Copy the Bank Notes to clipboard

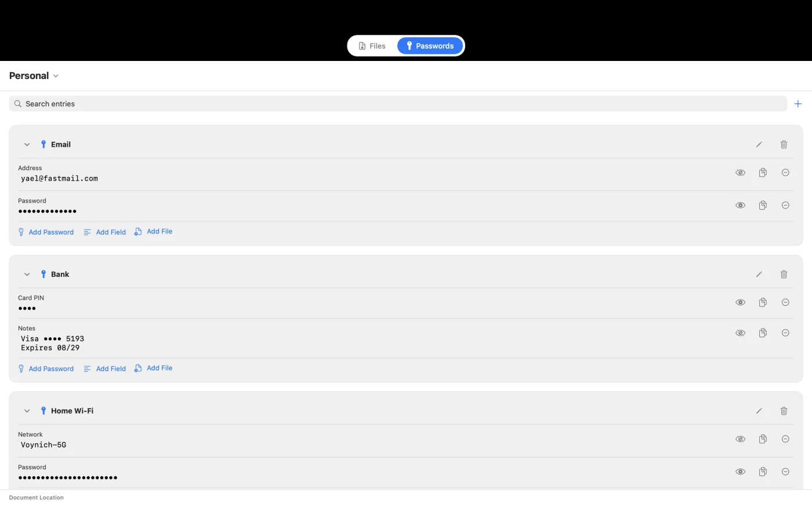[x=763, y=333]
